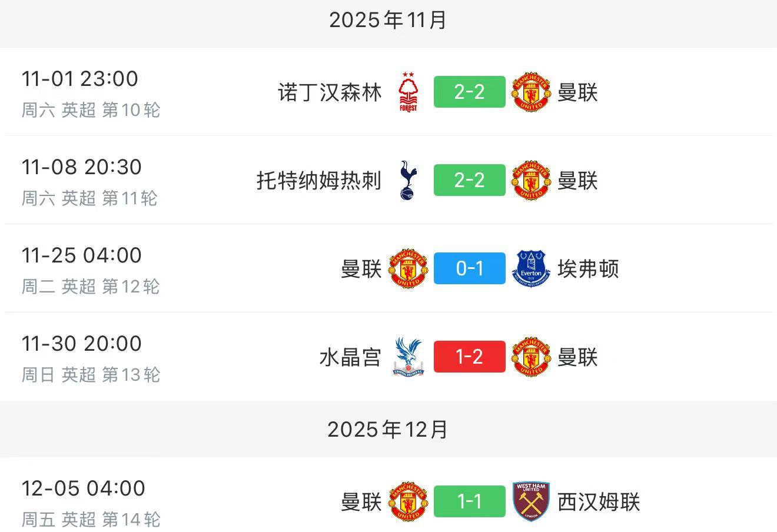The width and height of the screenshot is (777, 532).
Task: Open the 2-2 score of the Nottingham Forest match
Action: (x=469, y=92)
